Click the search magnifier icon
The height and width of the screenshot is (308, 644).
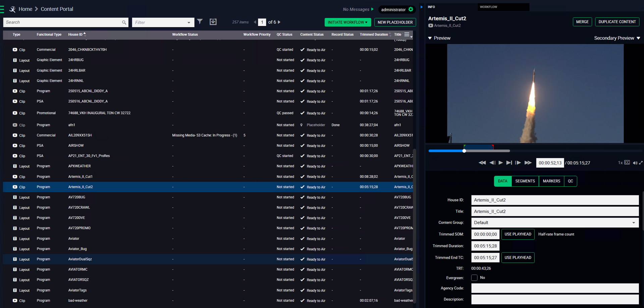coord(124,22)
